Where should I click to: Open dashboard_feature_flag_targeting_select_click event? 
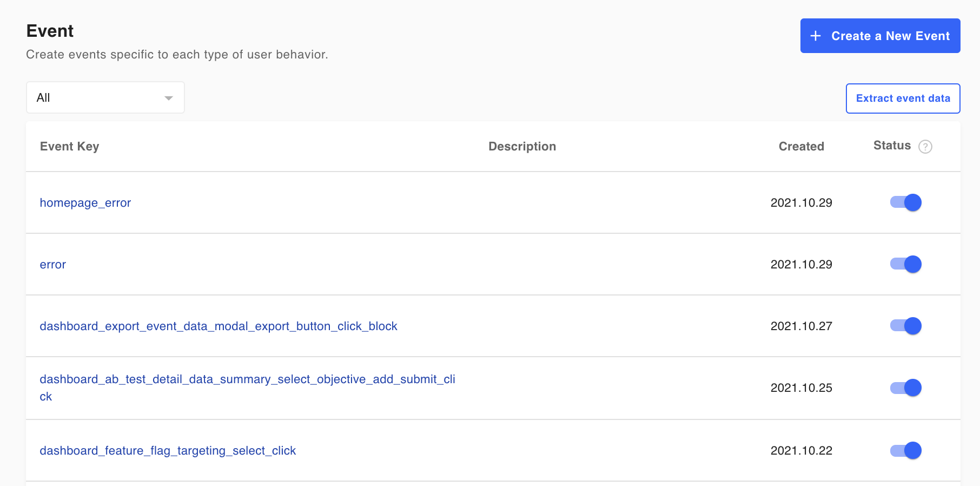(x=168, y=451)
